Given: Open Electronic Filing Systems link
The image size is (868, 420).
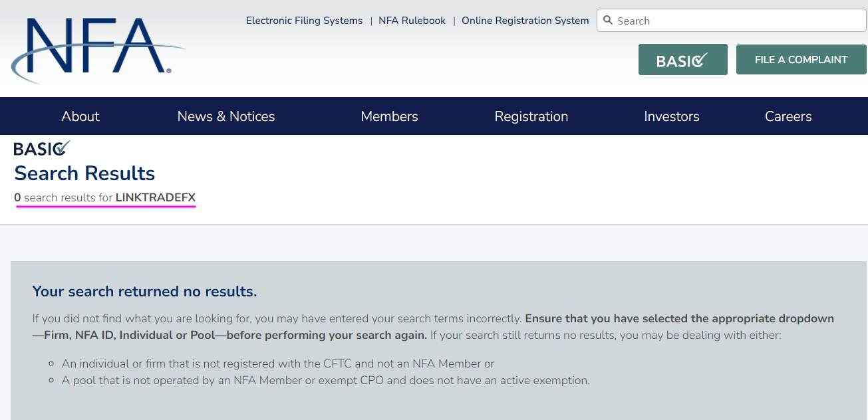Looking at the screenshot, I should click(304, 21).
